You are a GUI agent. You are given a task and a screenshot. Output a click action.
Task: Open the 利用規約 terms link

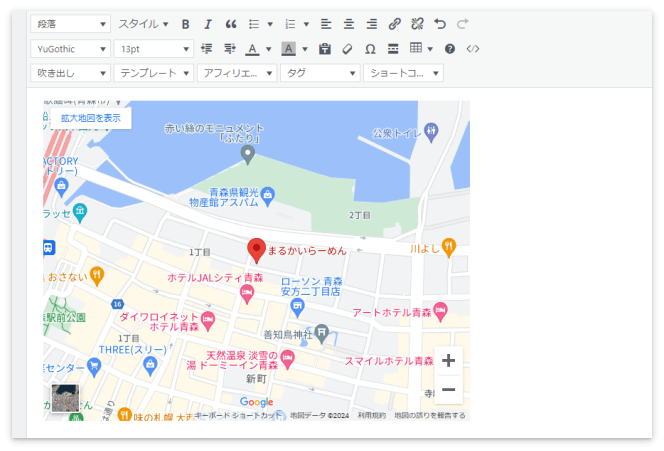(x=371, y=415)
